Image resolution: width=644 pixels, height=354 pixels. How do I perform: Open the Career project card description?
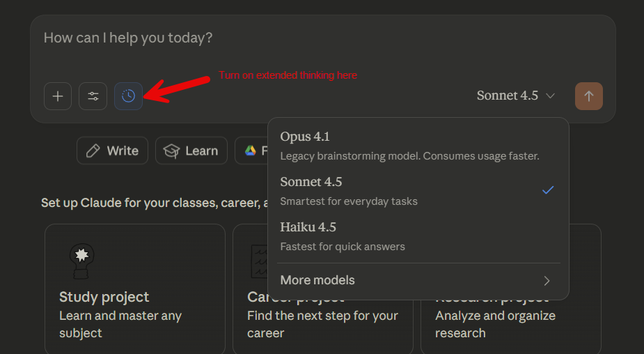tap(323, 325)
